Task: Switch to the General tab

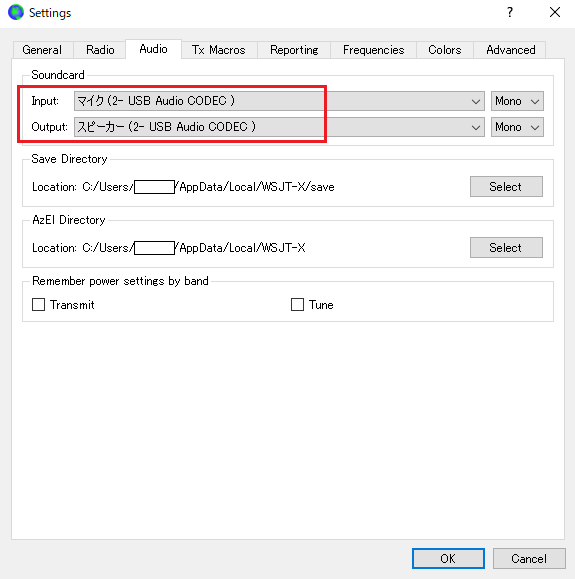Action: (x=42, y=50)
